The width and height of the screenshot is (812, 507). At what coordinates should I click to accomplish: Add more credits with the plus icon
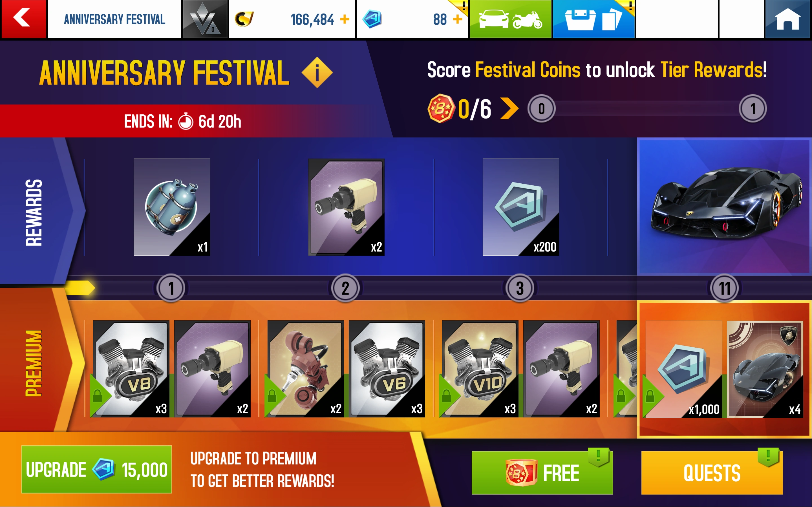click(x=345, y=19)
